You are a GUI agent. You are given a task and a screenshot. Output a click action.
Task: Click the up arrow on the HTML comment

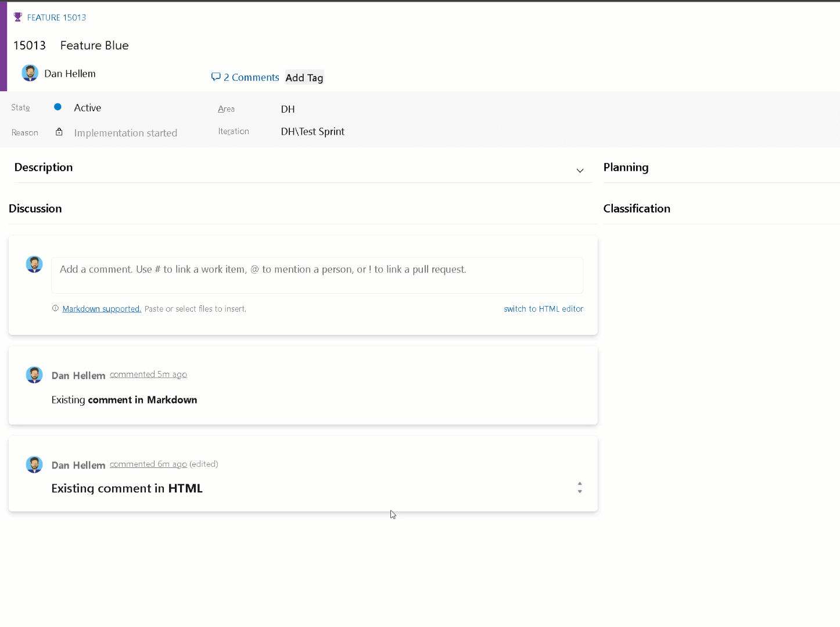(579, 484)
